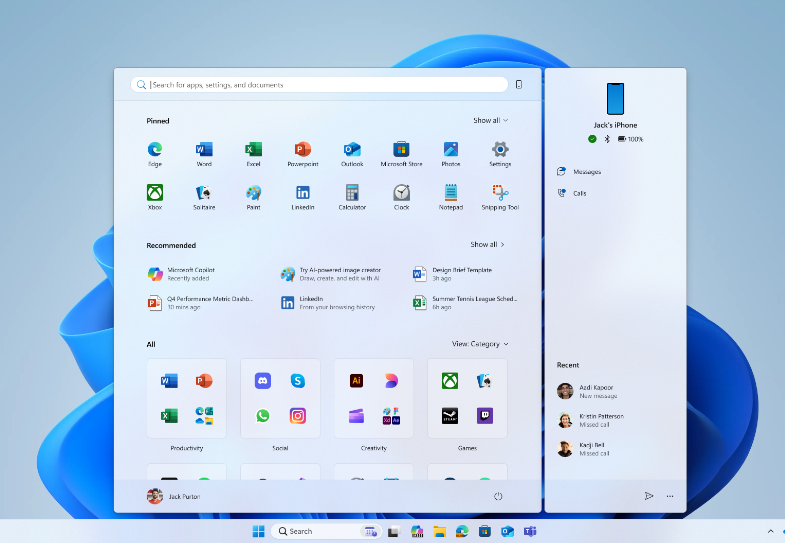Open Messages in the phone panel
Viewport: 785px width, 545px height.
(579, 172)
